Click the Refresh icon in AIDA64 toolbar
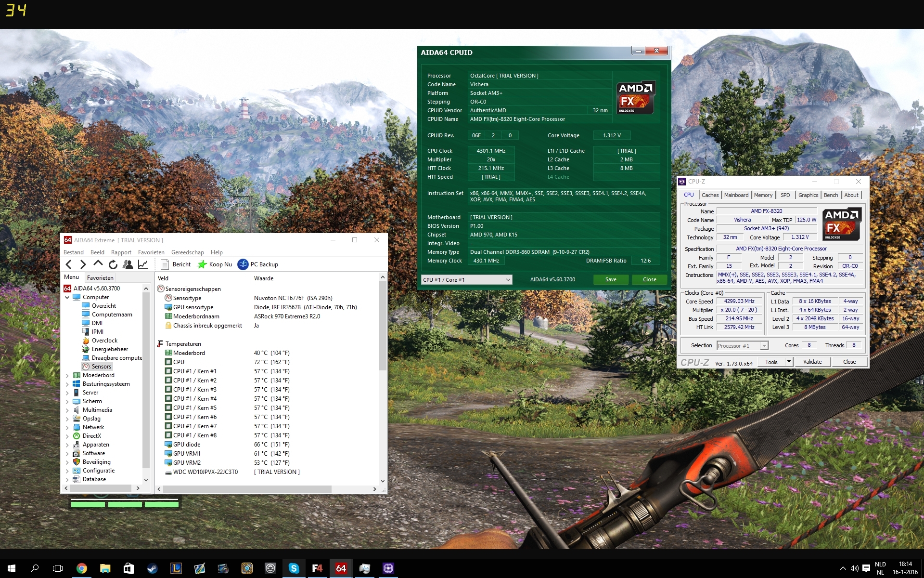 coord(113,264)
